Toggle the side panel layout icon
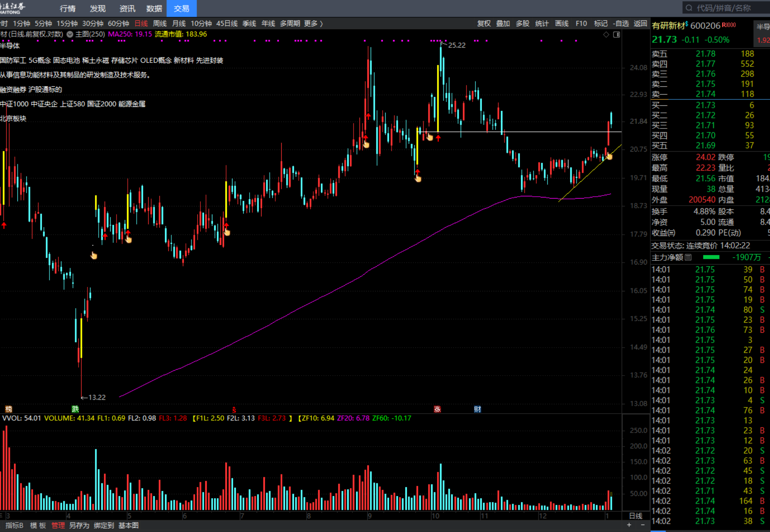 pos(617,34)
